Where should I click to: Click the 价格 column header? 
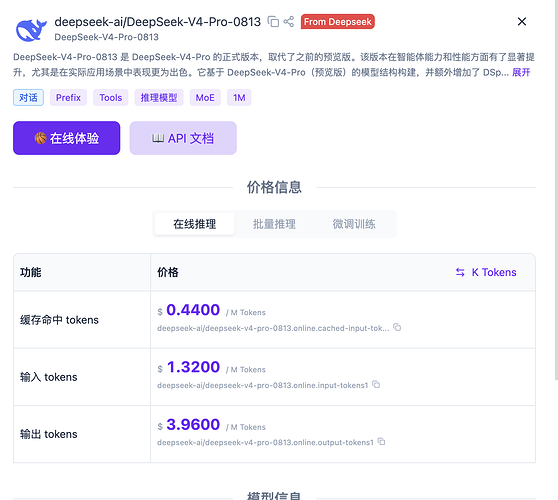point(168,272)
